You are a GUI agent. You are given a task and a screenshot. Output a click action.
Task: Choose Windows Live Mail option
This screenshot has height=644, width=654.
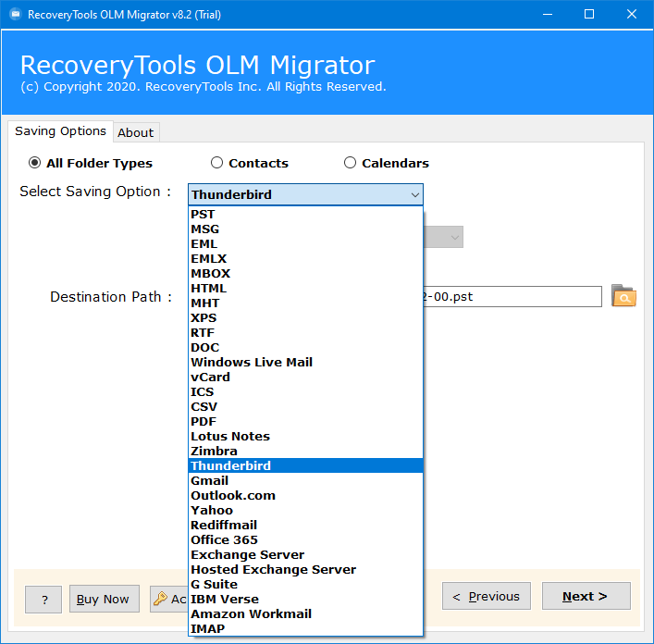point(305,363)
